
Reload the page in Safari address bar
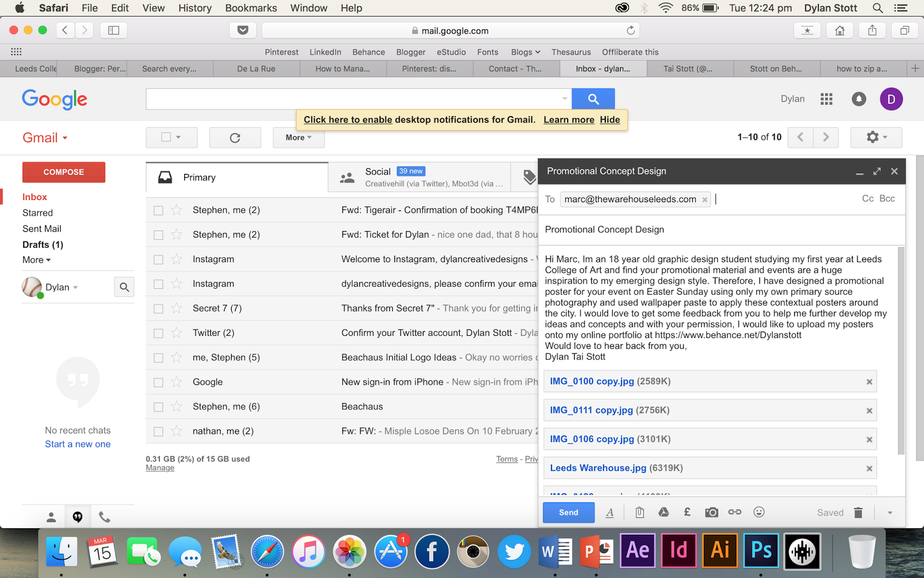631,31
